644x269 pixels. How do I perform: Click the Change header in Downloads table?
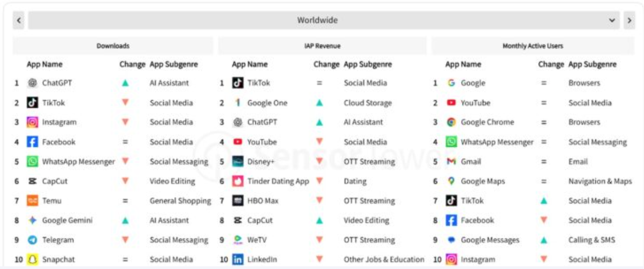tap(132, 64)
